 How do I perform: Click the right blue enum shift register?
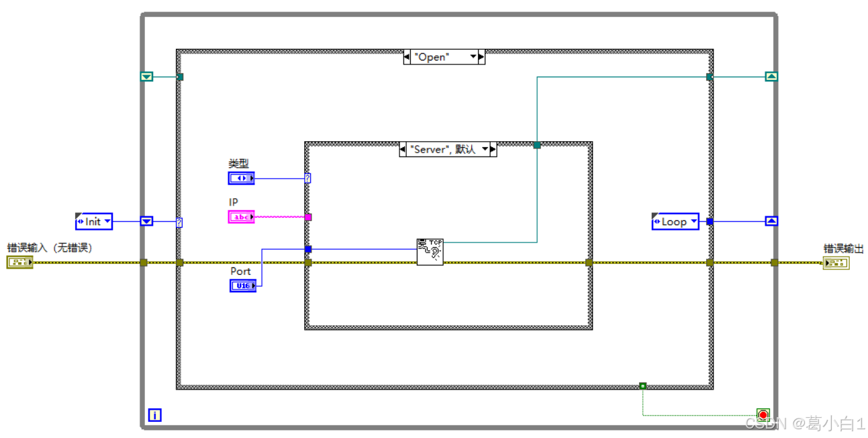coord(771,221)
